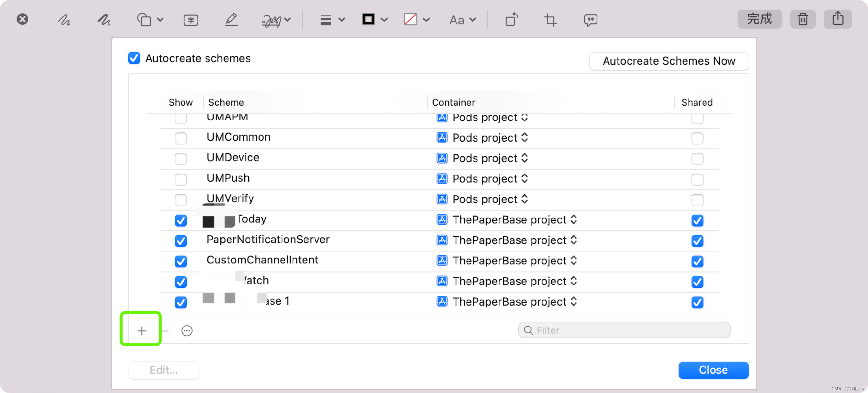Click the trash delete icon
868x393 pixels.
tap(803, 19)
